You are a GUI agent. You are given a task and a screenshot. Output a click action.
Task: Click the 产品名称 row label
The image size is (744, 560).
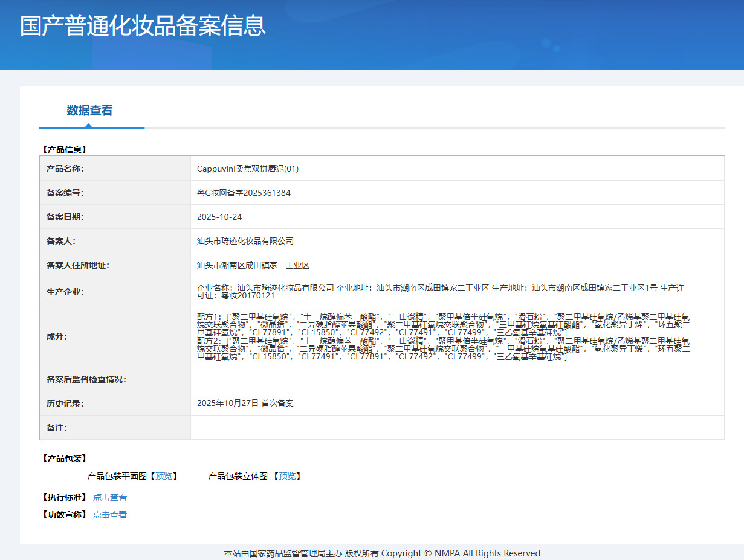click(65, 169)
